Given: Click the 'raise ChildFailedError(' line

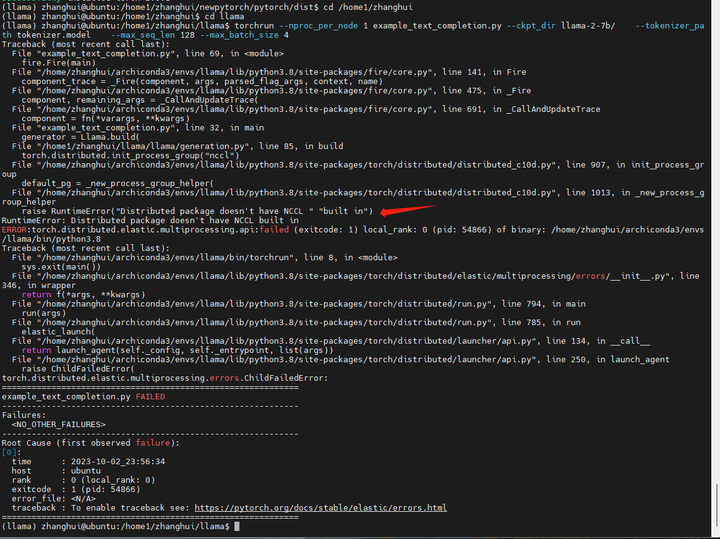Looking at the screenshot, I should pos(78,369).
